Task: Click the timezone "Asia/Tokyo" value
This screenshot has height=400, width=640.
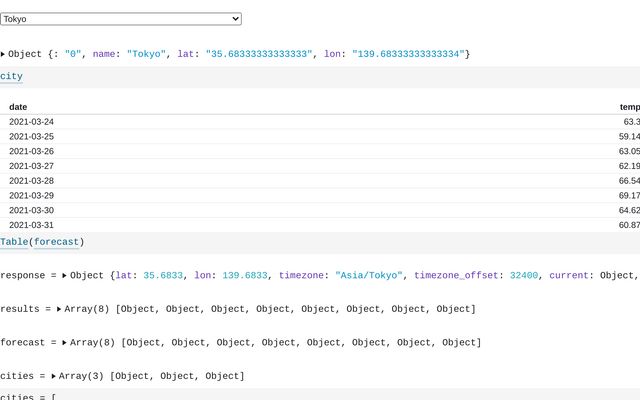Action: point(368,275)
